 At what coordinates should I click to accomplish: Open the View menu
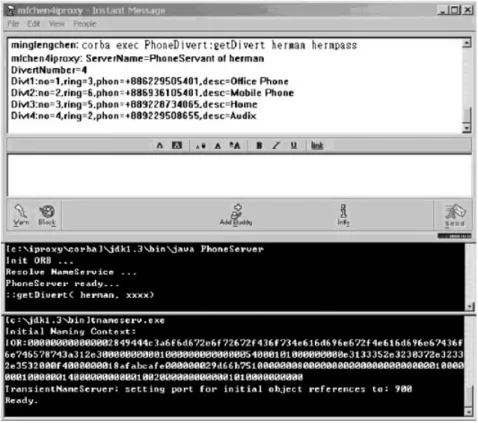click(x=57, y=24)
